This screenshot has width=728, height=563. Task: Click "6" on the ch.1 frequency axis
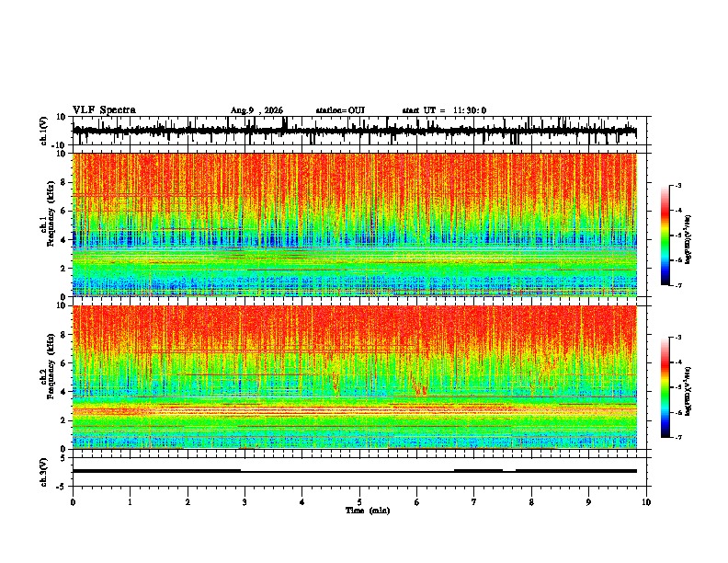click(x=63, y=211)
